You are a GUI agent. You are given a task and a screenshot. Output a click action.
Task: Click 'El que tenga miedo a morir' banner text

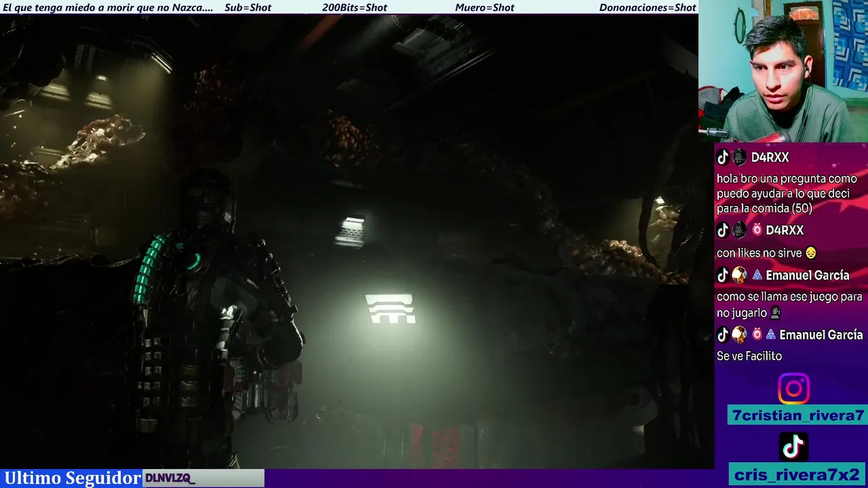[x=108, y=7]
